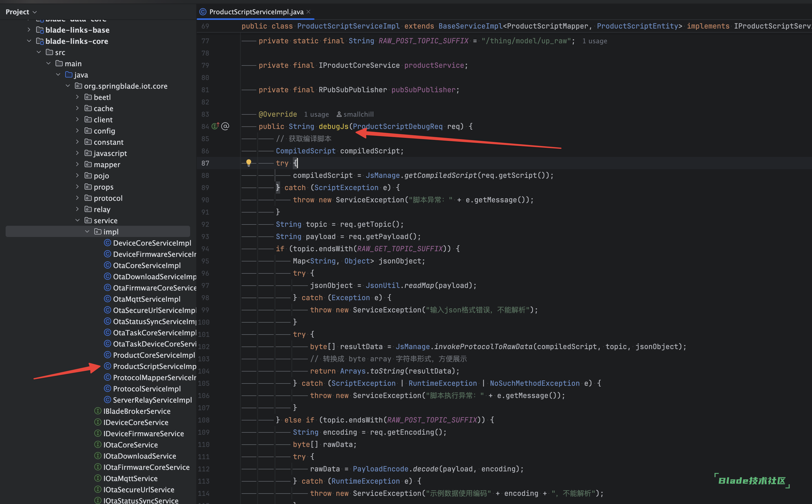Open DeviceCoreServiceImpl in the project tree
The height and width of the screenshot is (504, 812).
152,243
